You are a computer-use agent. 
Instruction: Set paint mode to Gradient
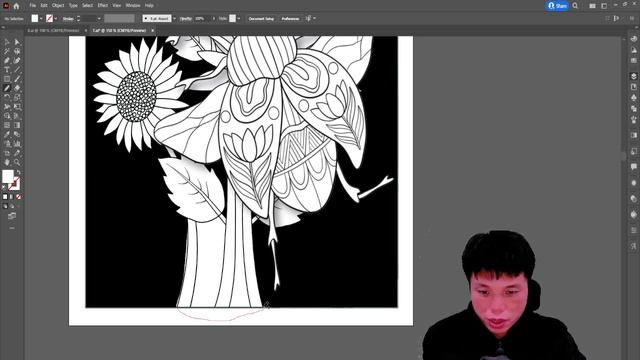click(x=11, y=197)
